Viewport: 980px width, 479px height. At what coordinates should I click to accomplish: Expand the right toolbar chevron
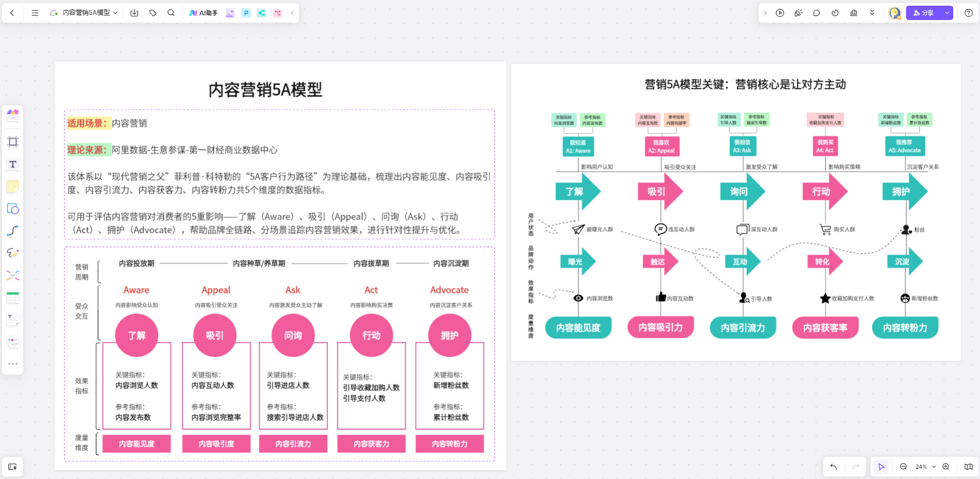coord(765,13)
